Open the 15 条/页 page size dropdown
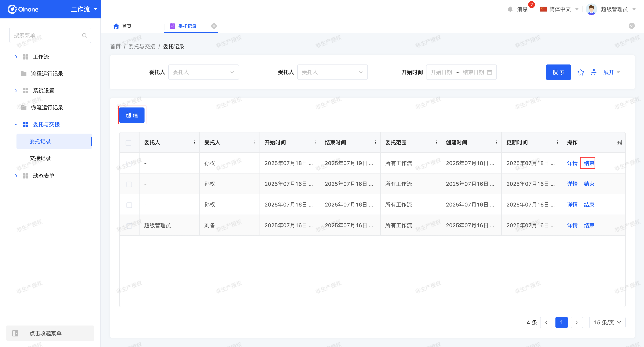The height and width of the screenshot is (347, 644). 607,322
